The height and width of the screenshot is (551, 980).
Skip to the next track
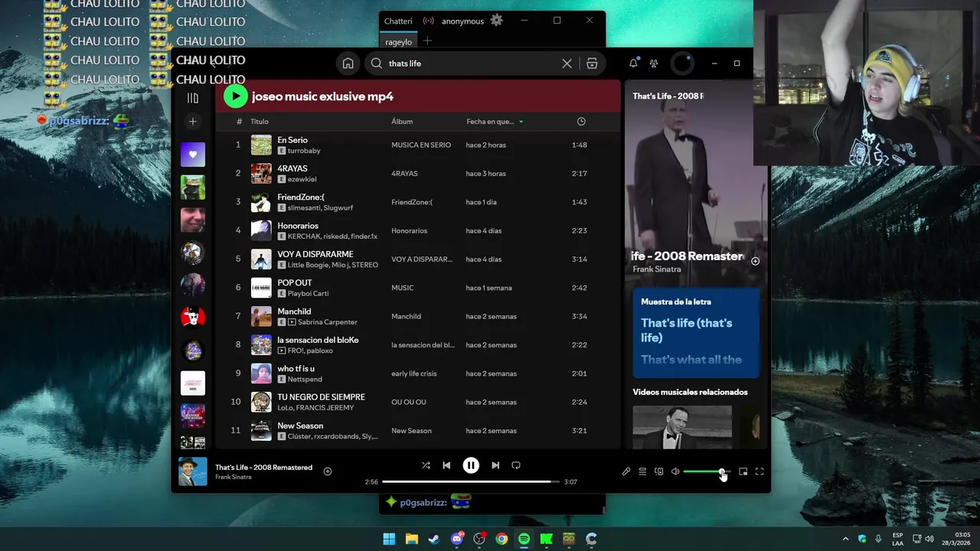pos(495,465)
